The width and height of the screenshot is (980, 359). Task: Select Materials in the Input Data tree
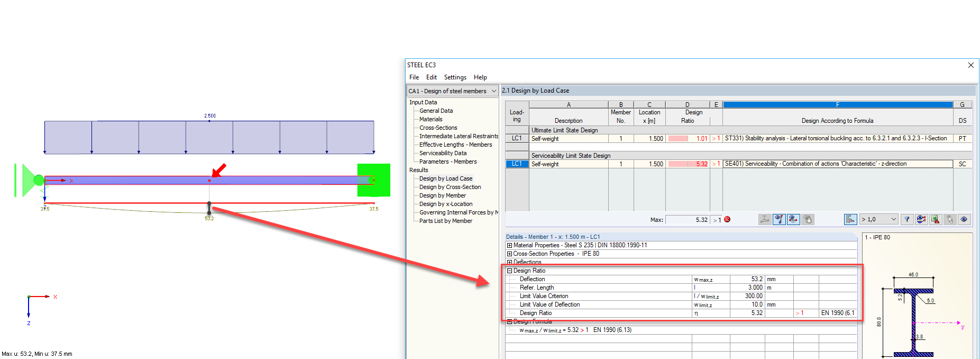click(431, 119)
